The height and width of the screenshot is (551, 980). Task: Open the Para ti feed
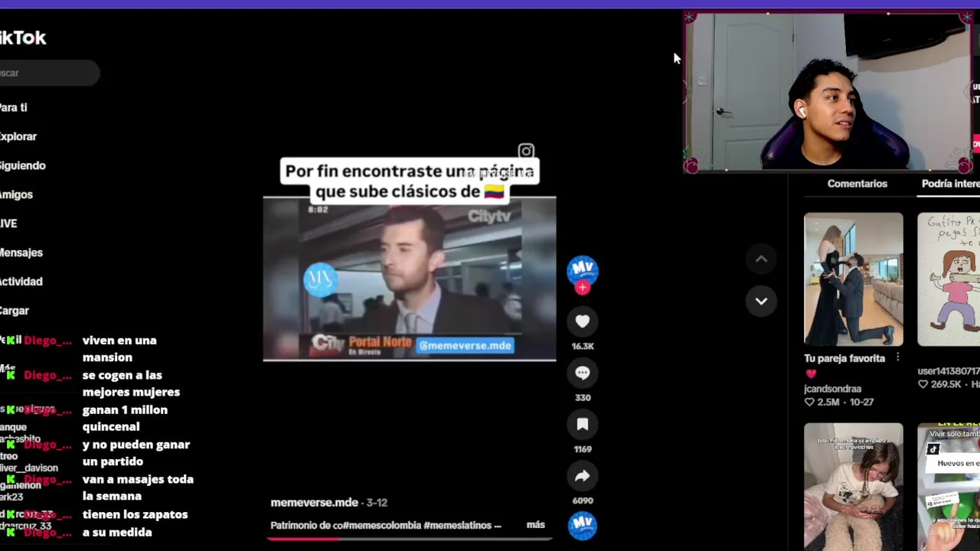point(13,108)
